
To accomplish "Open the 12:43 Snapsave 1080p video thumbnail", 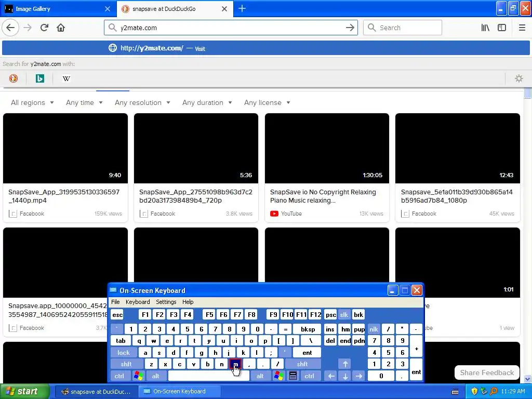I will coord(458,148).
